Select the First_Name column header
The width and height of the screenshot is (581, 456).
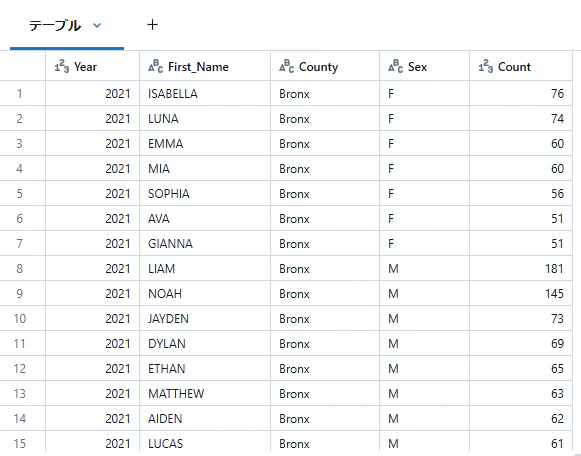point(205,66)
